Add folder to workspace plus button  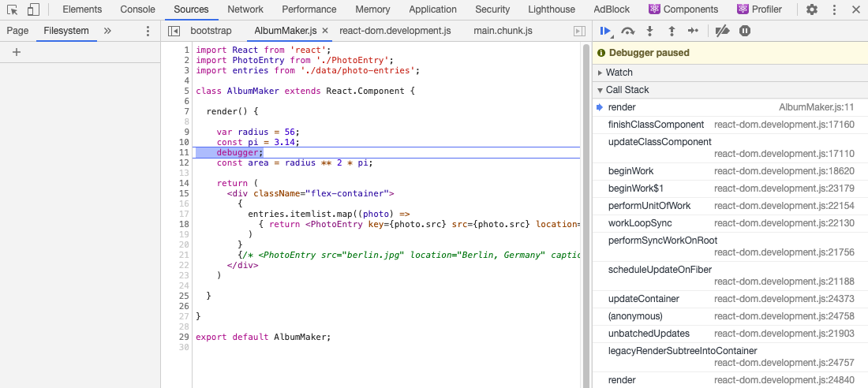[17, 52]
